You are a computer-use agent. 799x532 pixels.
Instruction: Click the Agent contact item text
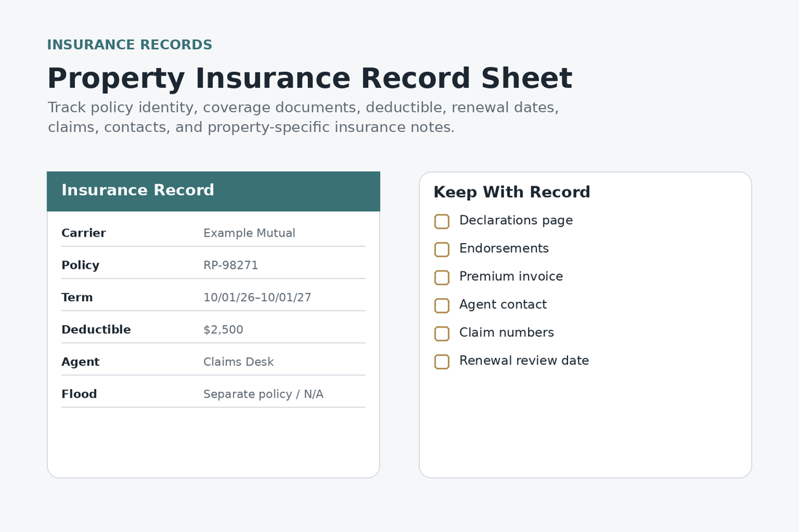click(x=503, y=304)
